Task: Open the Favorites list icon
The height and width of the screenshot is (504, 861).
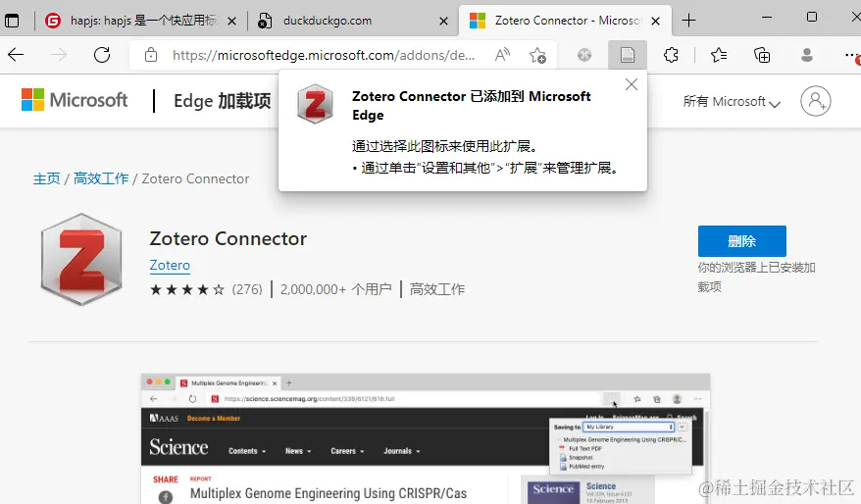Action: (x=718, y=55)
